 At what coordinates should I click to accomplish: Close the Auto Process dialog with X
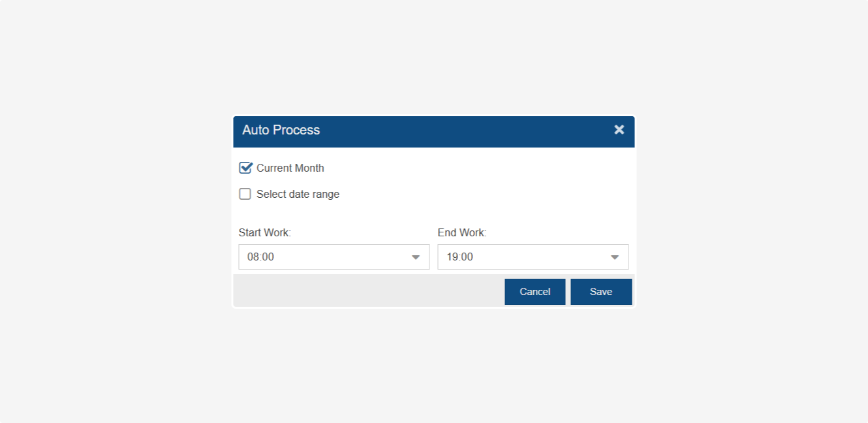(x=619, y=130)
